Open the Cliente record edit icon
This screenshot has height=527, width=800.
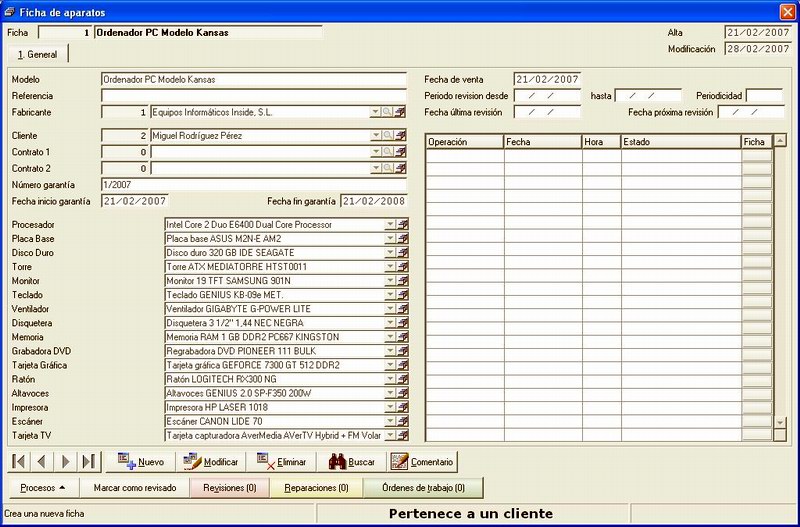(x=401, y=135)
